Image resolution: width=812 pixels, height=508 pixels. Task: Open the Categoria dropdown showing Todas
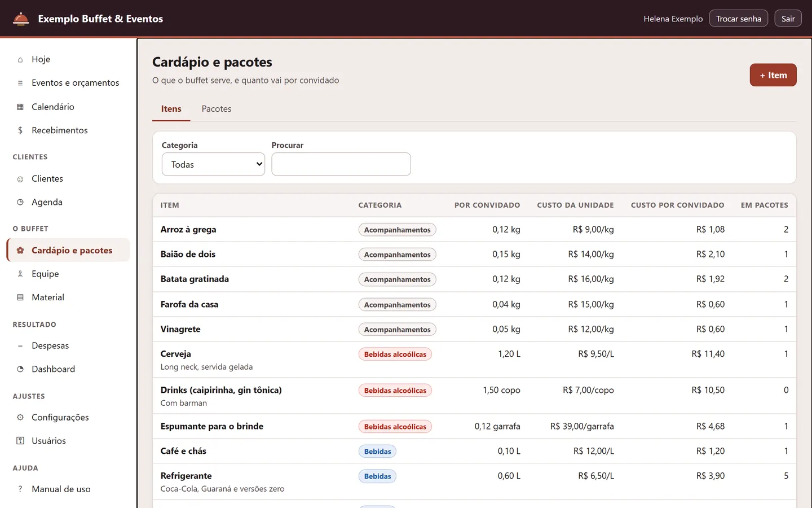213,164
